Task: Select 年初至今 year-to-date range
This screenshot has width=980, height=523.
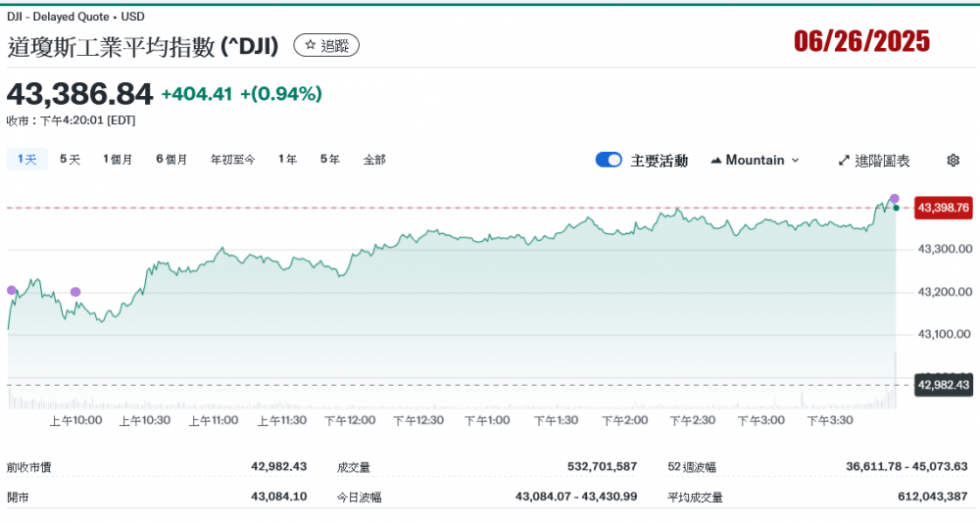Action: click(232, 160)
